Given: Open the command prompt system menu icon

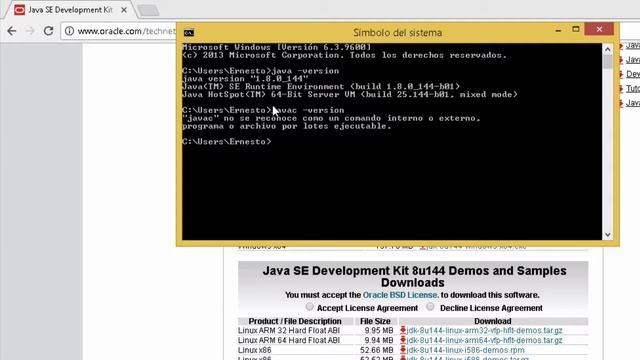Looking at the screenshot, I should pos(189,33).
